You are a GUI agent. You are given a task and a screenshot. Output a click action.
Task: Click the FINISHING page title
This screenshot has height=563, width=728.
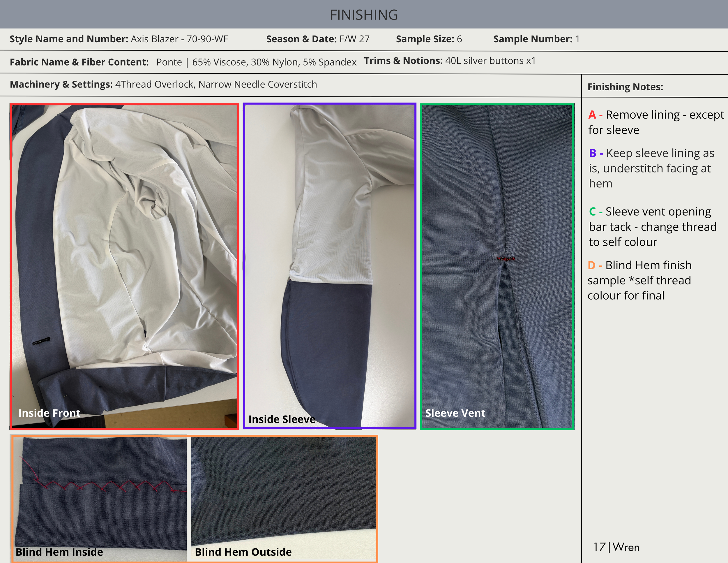pos(364,15)
